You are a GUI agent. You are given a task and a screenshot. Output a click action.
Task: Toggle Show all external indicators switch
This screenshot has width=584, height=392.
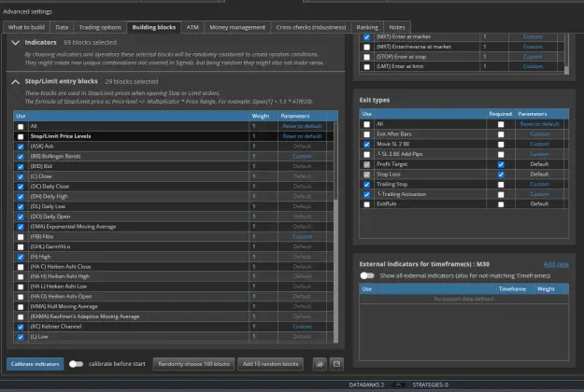367,275
